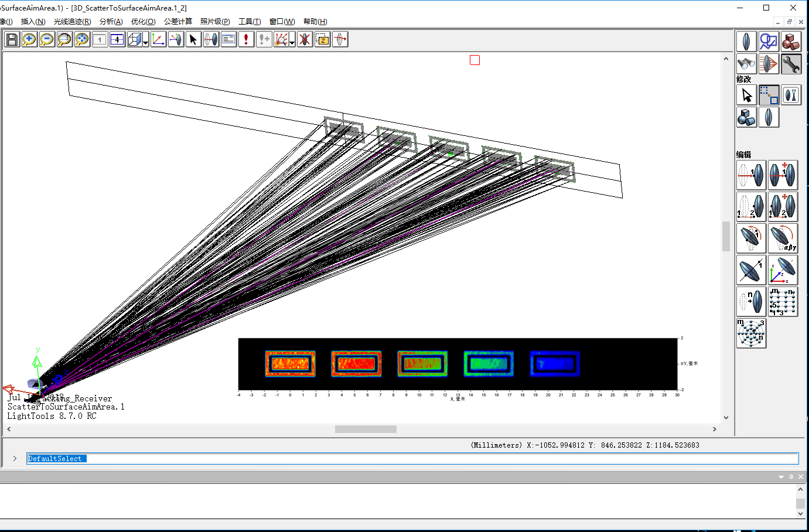Select the Zoom In magnifier tool
809x532 pixels.
coord(29,39)
